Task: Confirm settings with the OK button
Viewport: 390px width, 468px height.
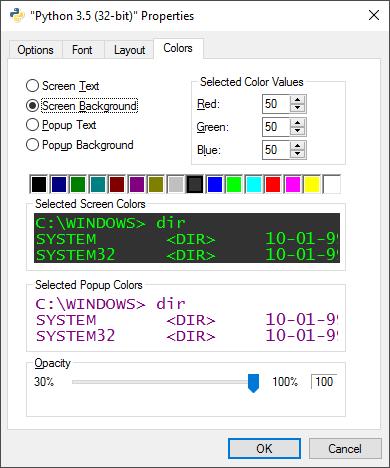Action: tap(264, 448)
